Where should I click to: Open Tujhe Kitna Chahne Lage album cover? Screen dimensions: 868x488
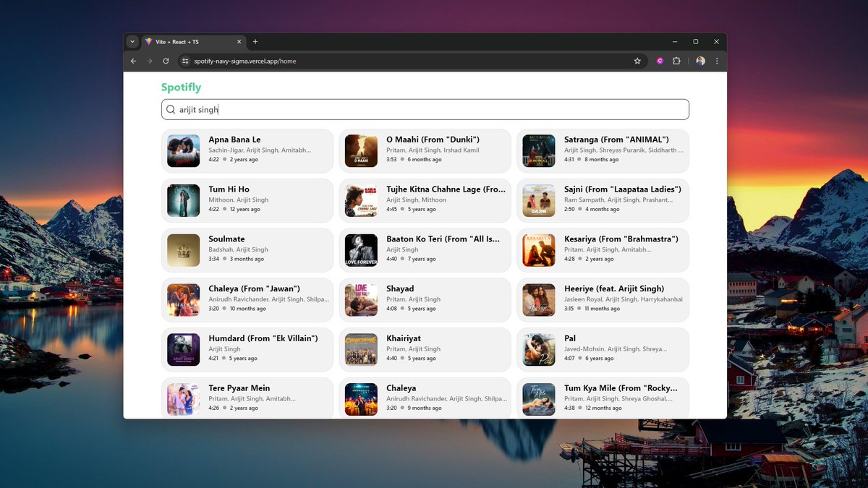click(361, 201)
